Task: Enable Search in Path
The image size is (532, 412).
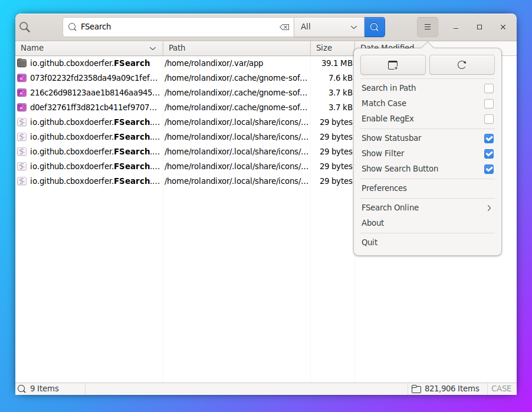Action: pos(489,88)
